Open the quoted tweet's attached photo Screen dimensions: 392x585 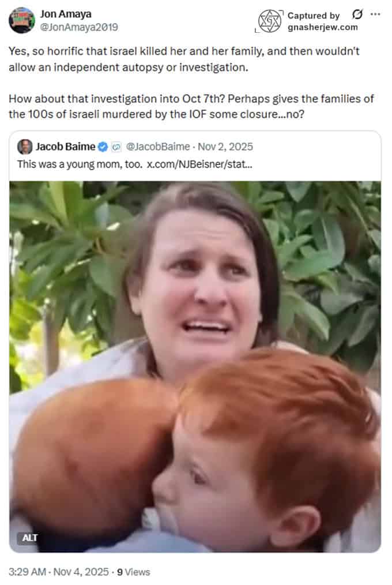pyautogui.click(x=195, y=367)
